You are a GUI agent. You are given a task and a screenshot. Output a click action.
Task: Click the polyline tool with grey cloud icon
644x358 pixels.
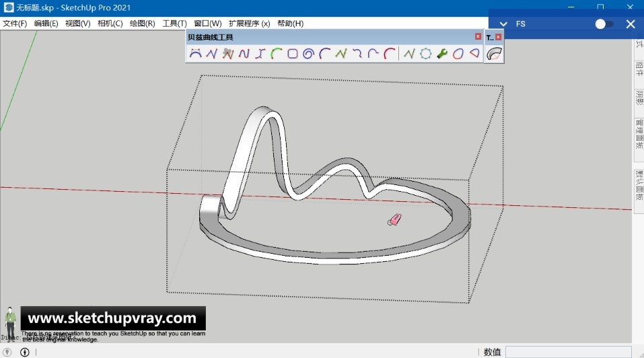coord(227,54)
